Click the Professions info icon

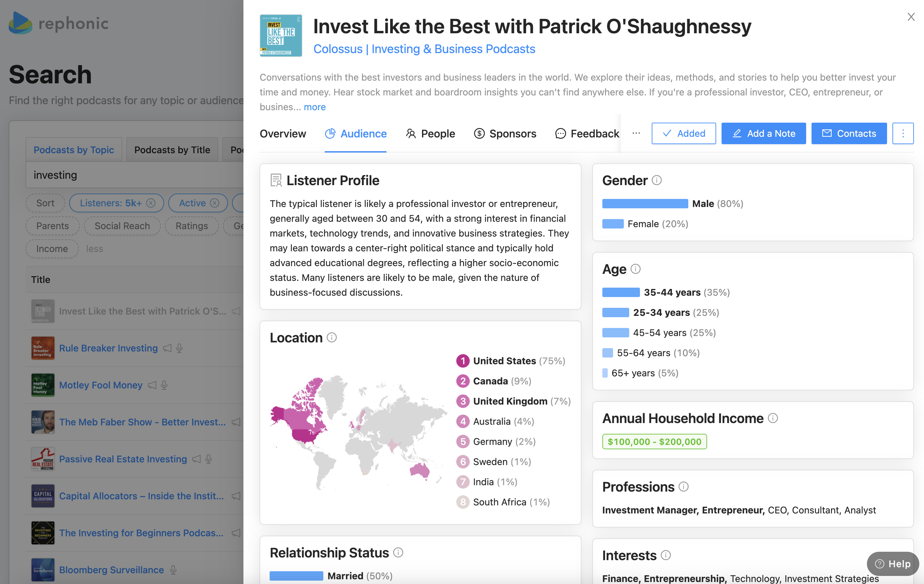click(683, 487)
